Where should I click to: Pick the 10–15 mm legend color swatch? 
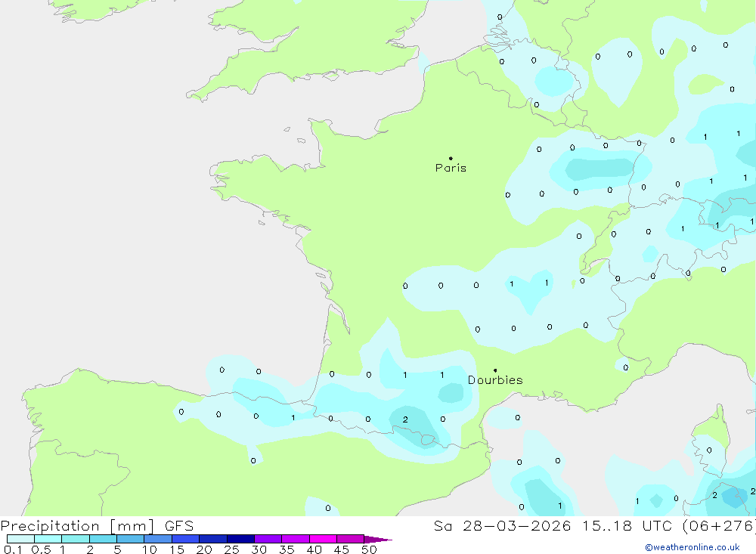tap(158, 539)
